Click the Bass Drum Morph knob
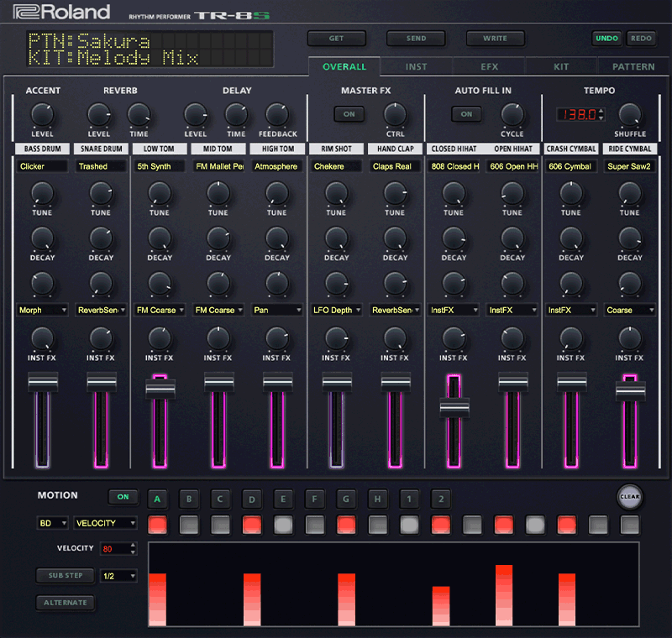The width and height of the screenshot is (672, 638). pyautogui.click(x=43, y=284)
